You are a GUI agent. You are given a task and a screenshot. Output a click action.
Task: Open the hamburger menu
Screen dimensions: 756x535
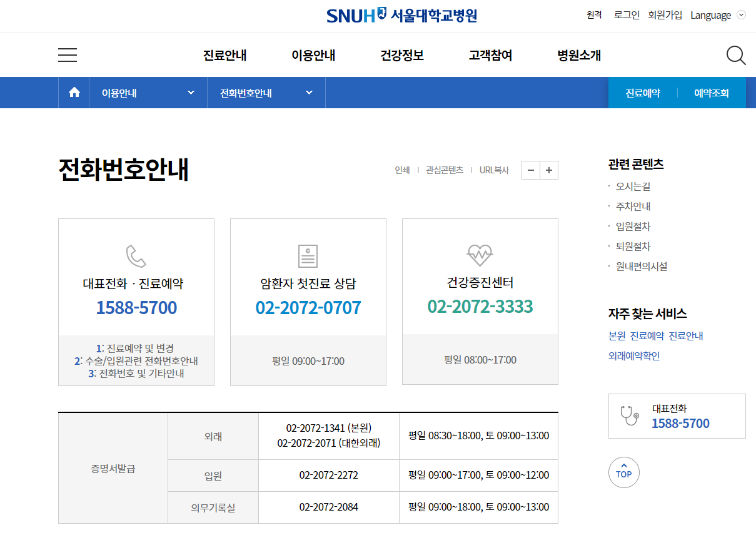67,55
